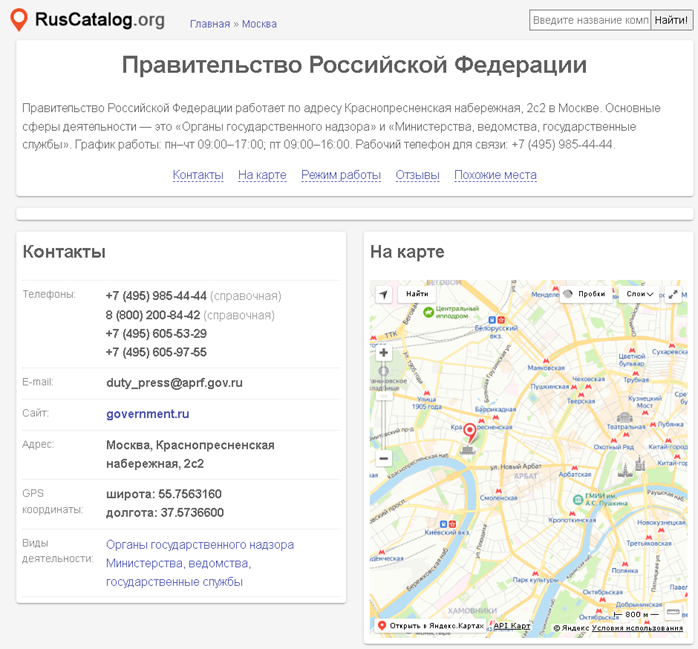This screenshot has width=698, height=649.
Task: Click latitude value 55.7563160
Action: 190,494
